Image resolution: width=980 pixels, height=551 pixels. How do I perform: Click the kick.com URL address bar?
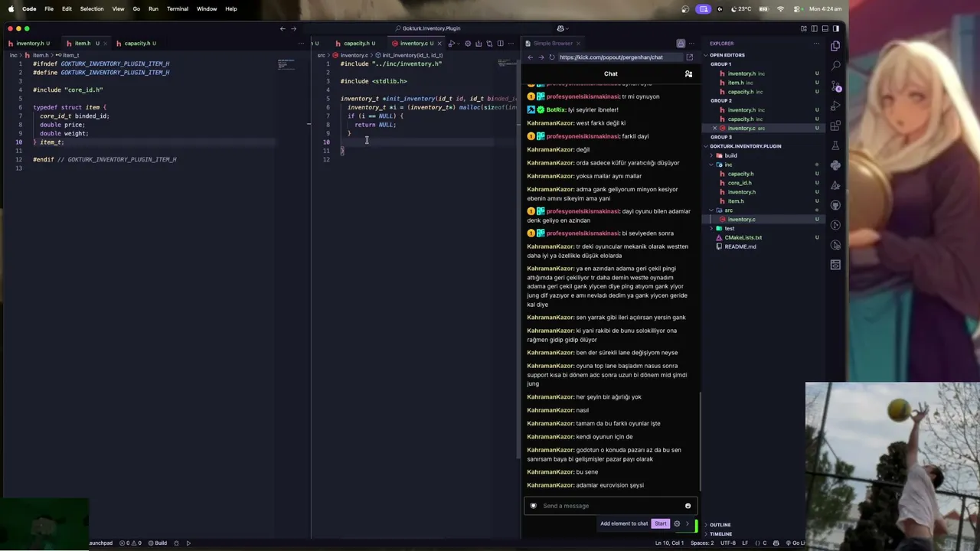point(619,57)
